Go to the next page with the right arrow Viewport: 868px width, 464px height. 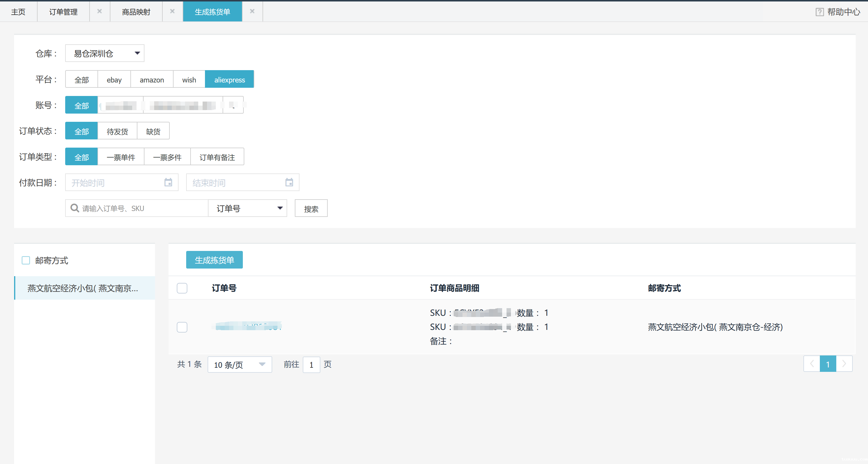click(x=845, y=364)
